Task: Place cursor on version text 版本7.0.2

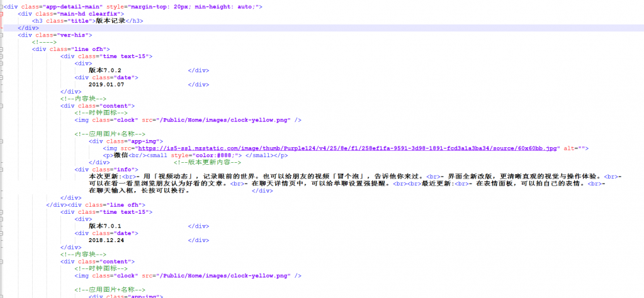Action: point(105,70)
